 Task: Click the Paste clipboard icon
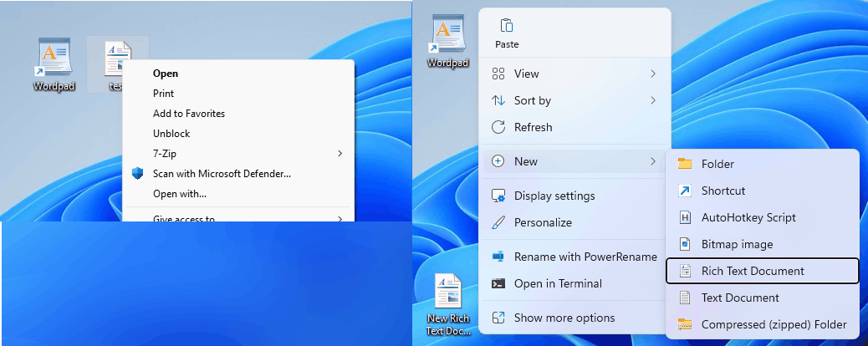pos(507,28)
